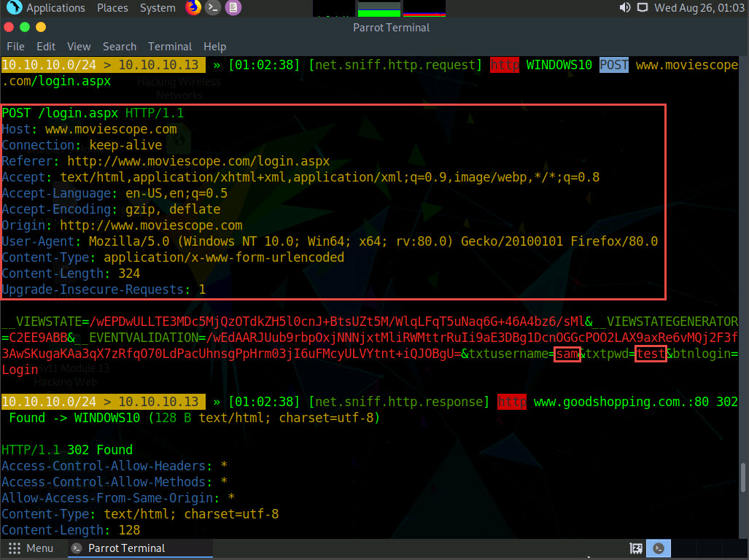This screenshot has width=749, height=560.
Task: Click the show desktop icon in the bottom panel
Action: pyautogui.click(x=636, y=548)
